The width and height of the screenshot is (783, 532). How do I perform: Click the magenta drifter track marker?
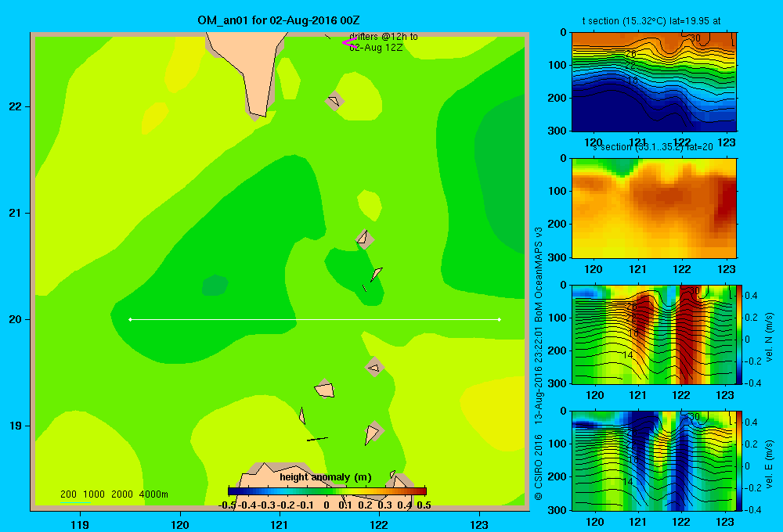click(x=349, y=43)
